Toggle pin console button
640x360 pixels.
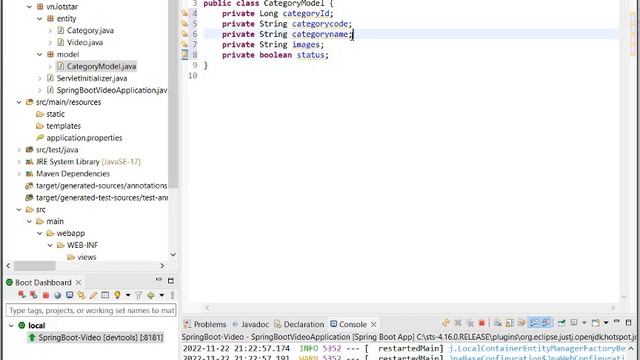(561, 323)
